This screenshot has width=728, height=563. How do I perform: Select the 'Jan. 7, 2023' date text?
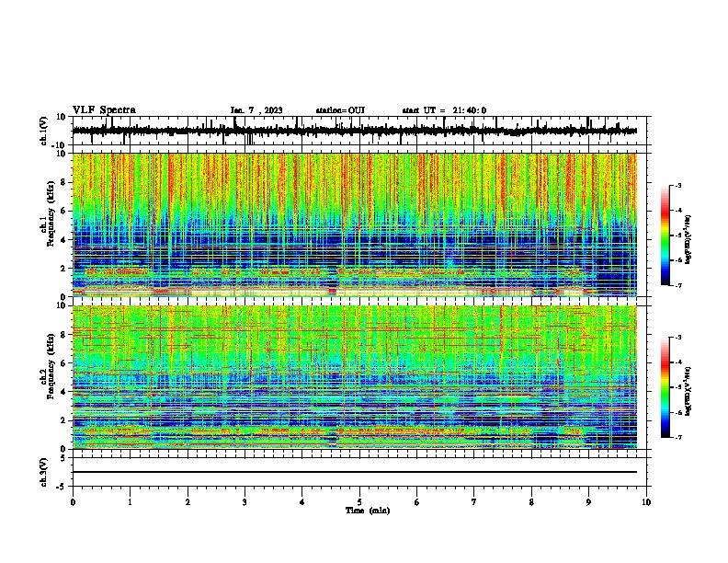click(x=256, y=110)
